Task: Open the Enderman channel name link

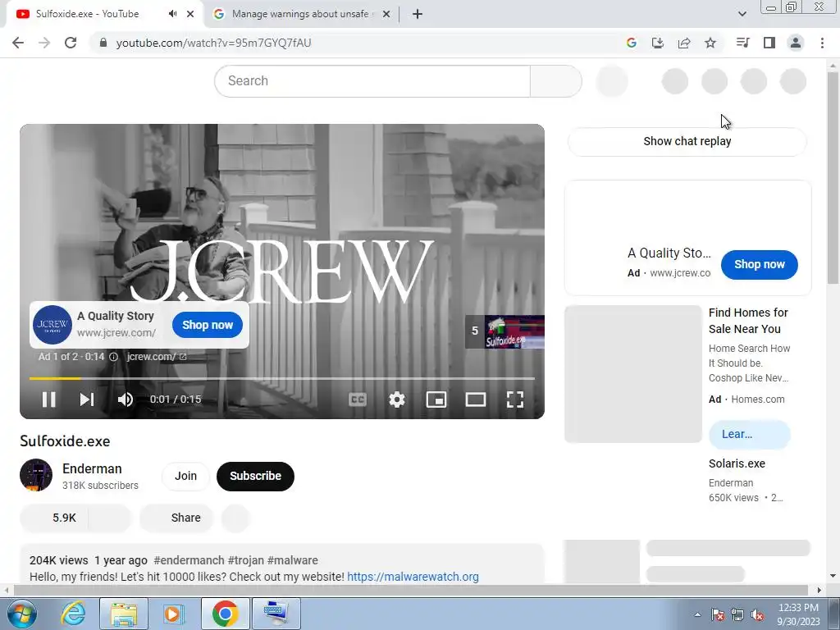Action: (92, 468)
